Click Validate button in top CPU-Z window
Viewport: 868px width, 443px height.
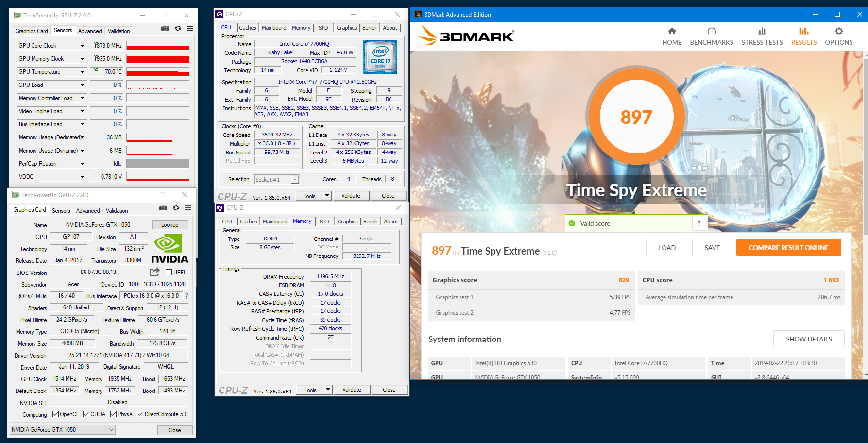coord(351,196)
